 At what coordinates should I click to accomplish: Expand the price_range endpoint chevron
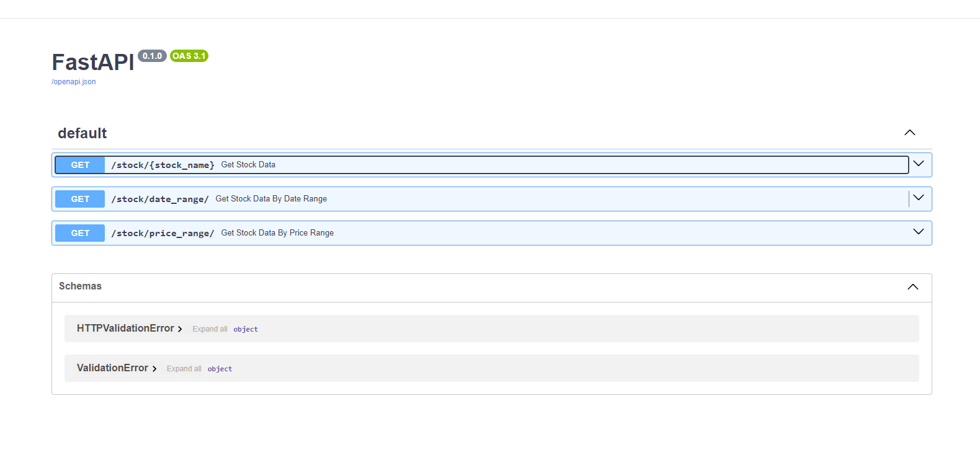point(919,232)
